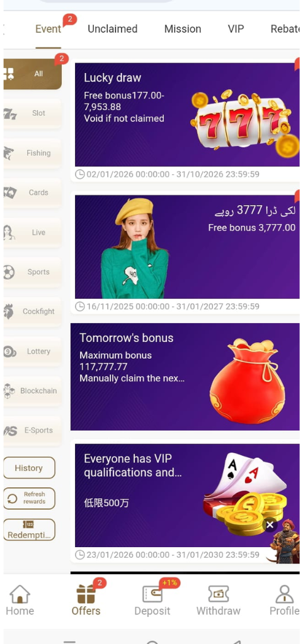Click the Refresh rewards button
Screen dimensions: 303x644
[29, 498]
